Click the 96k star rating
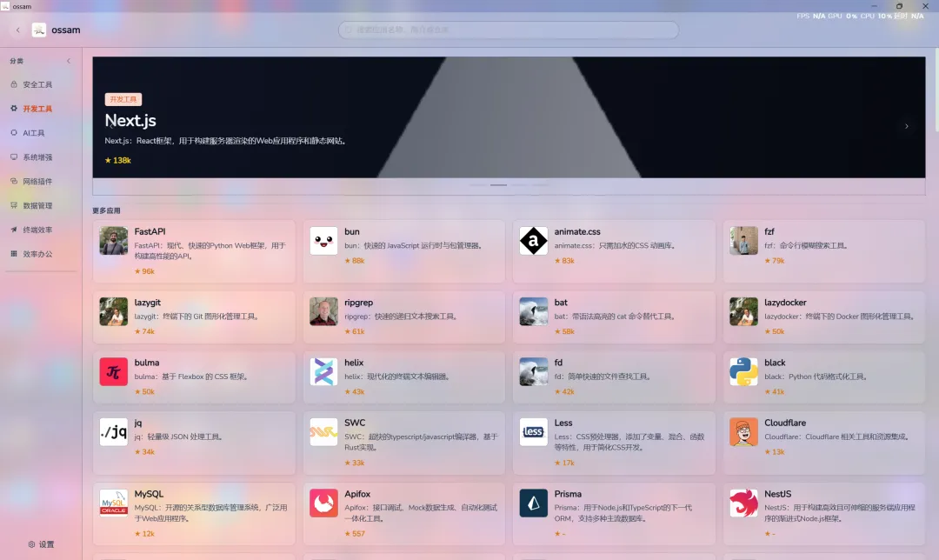939x560 pixels. pyautogui.click(x=144, y=271)
